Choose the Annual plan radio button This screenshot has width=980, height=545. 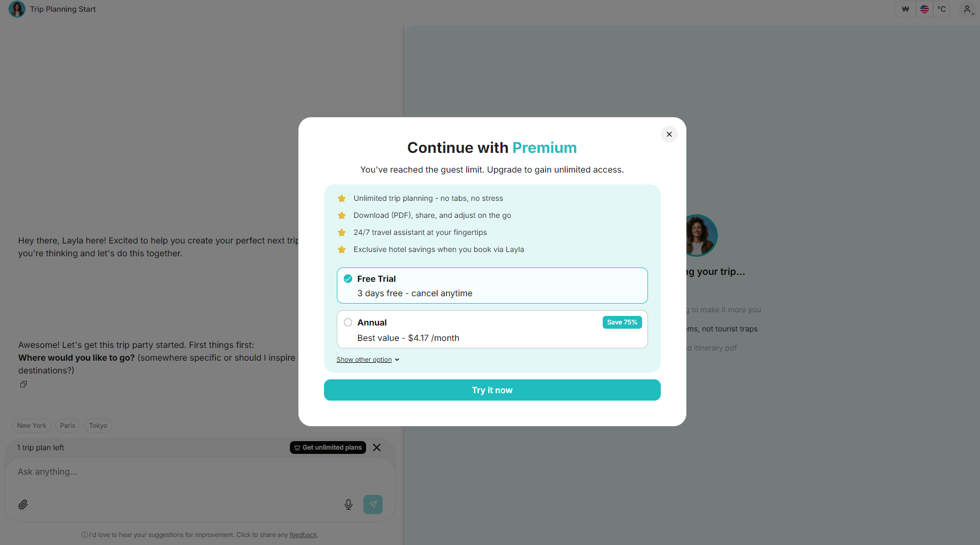click(x=348, y=322)
